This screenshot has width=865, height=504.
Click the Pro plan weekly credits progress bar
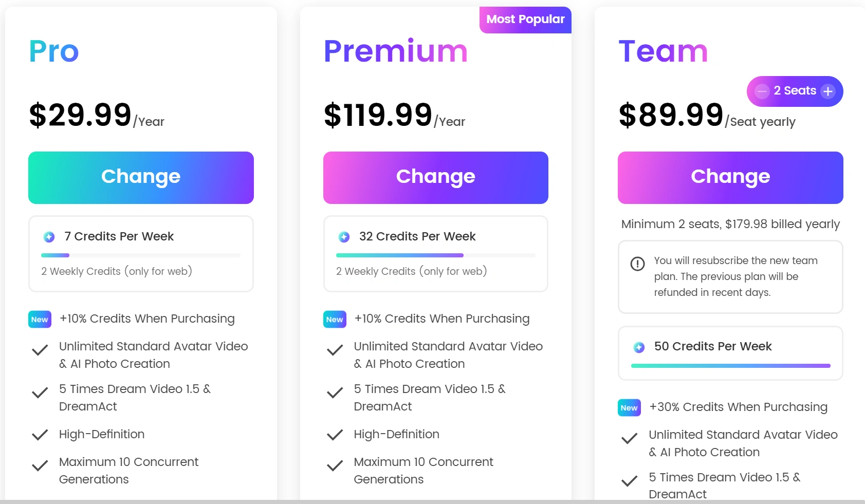(141, 255)
